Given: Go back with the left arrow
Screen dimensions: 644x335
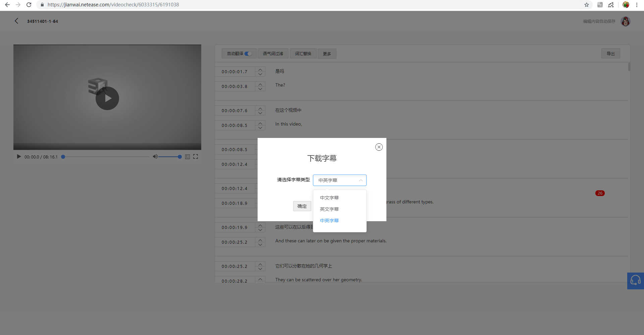Looking at the screenshot, I should pos(16,21).
